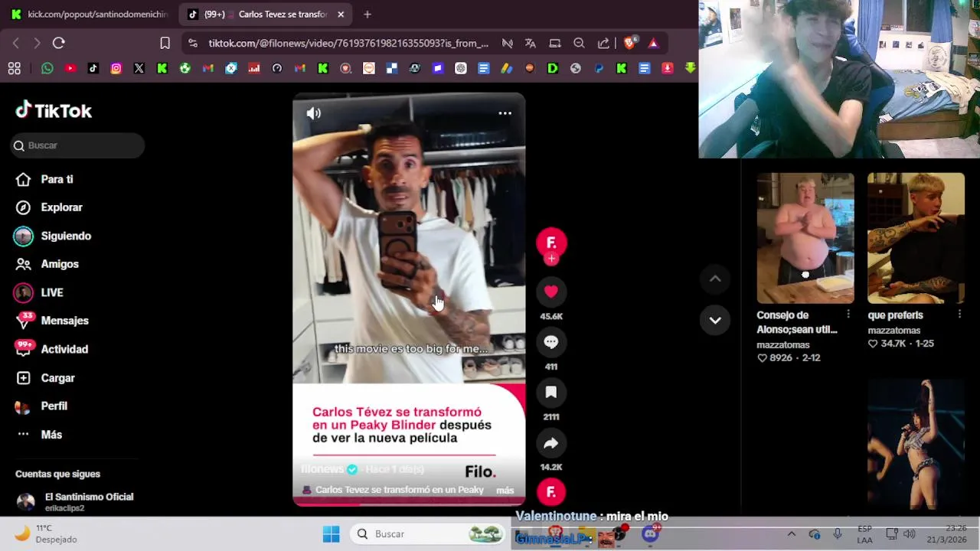Switch to the kick.com popout tab
Screen dimensions: 980x551
click(x=89, y=14)
